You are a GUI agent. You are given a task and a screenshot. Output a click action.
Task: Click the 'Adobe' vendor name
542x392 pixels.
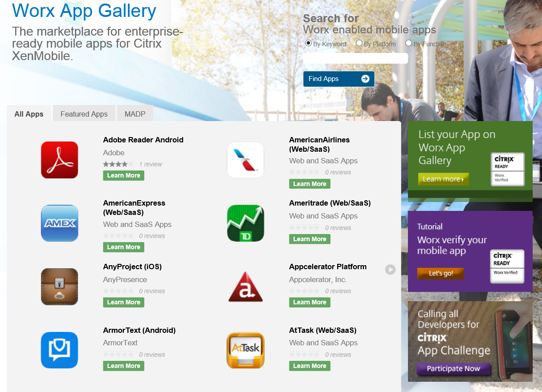tap(114, 153)
